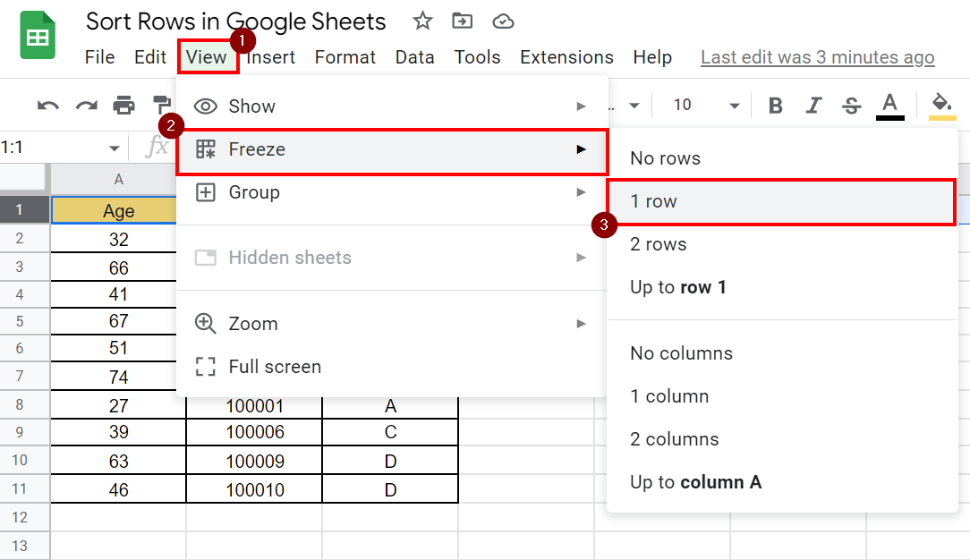Screen dimensions: 970x560
Task: Open the Help menu
Action: tap(652, 57)
